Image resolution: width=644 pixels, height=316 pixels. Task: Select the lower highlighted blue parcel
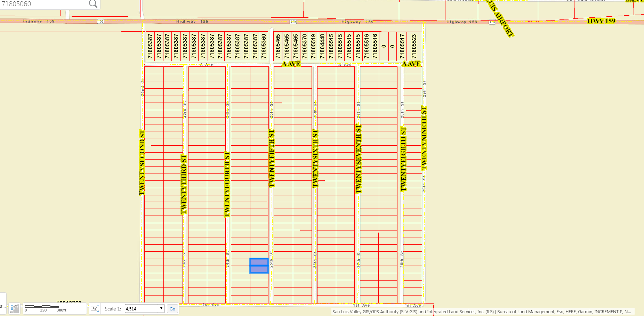tap(259, 269)
